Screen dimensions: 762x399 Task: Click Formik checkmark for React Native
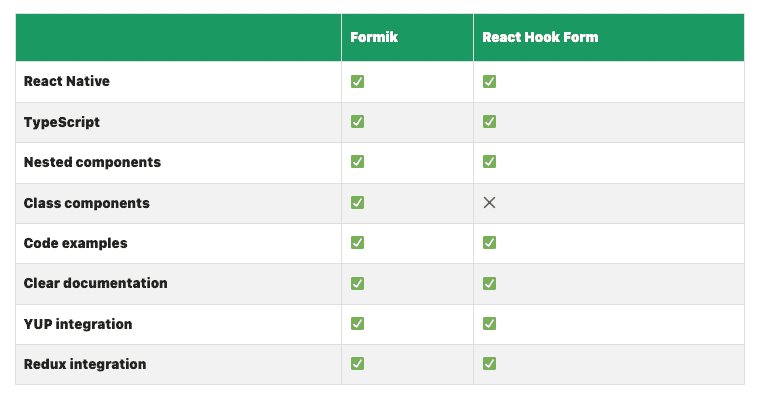[357, 81]
